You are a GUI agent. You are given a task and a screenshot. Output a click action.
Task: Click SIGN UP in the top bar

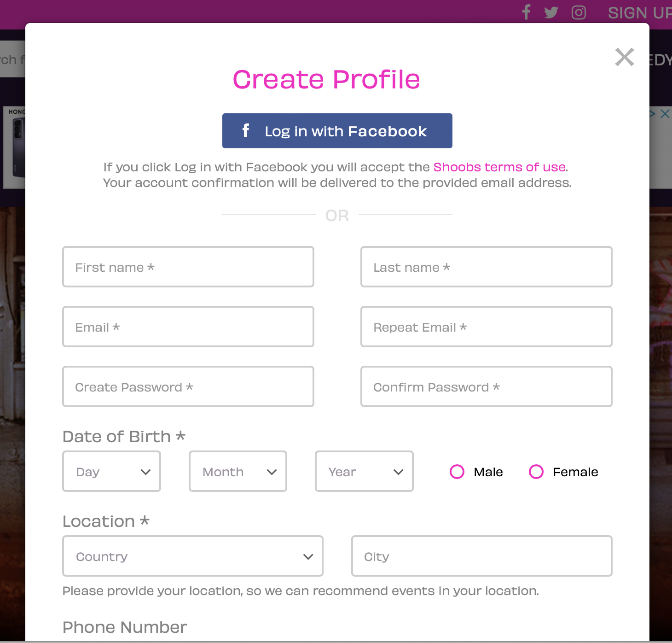click(x=639, y=13)
